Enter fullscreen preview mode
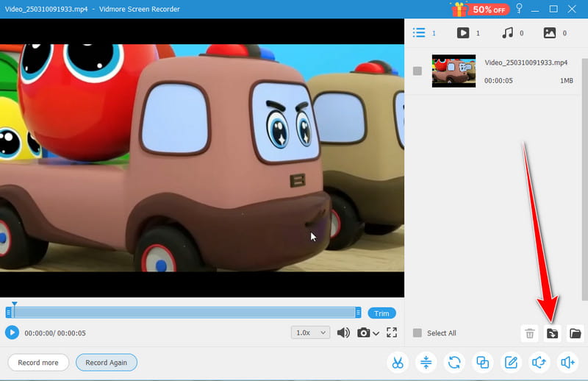 tap(392, 332)
